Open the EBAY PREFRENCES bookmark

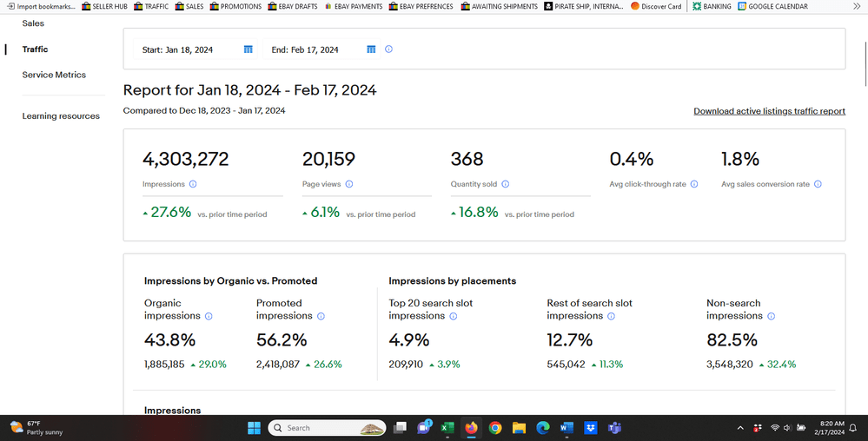coord(421,6)
